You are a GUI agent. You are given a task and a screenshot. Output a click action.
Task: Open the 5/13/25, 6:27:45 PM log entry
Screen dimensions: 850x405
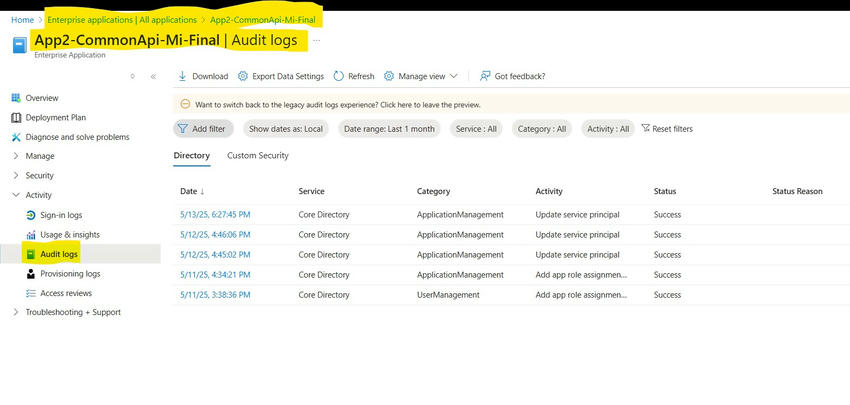(215, 215)
